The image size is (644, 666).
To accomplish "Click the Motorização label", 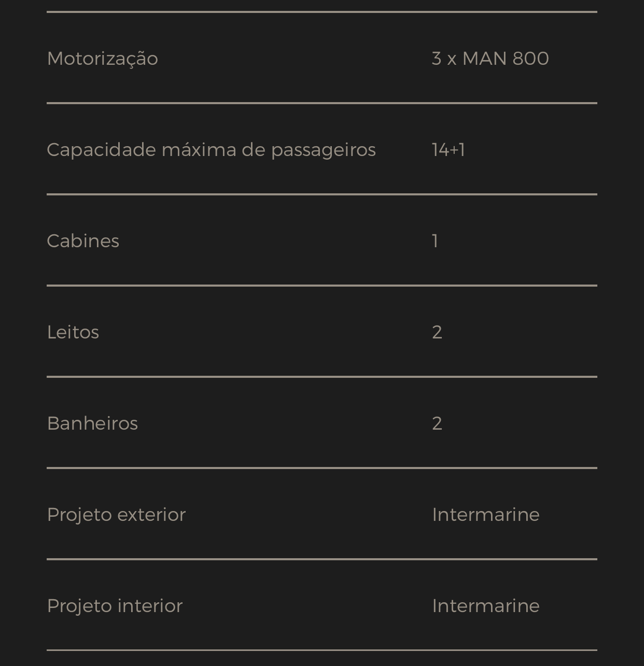I will click(x=102, y=59).
